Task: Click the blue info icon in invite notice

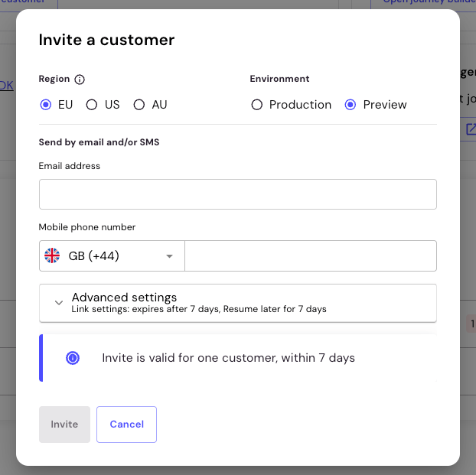Action: pos(73,358)
